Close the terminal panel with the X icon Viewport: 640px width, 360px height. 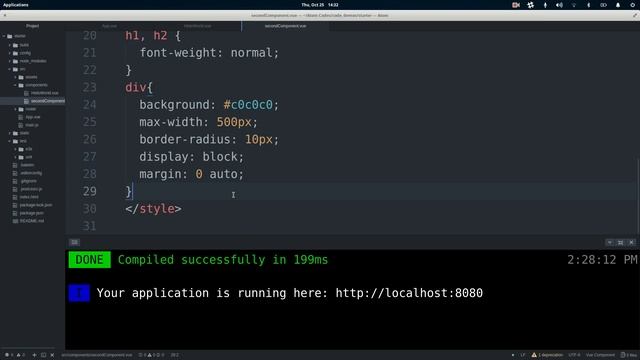pos(631,242)
